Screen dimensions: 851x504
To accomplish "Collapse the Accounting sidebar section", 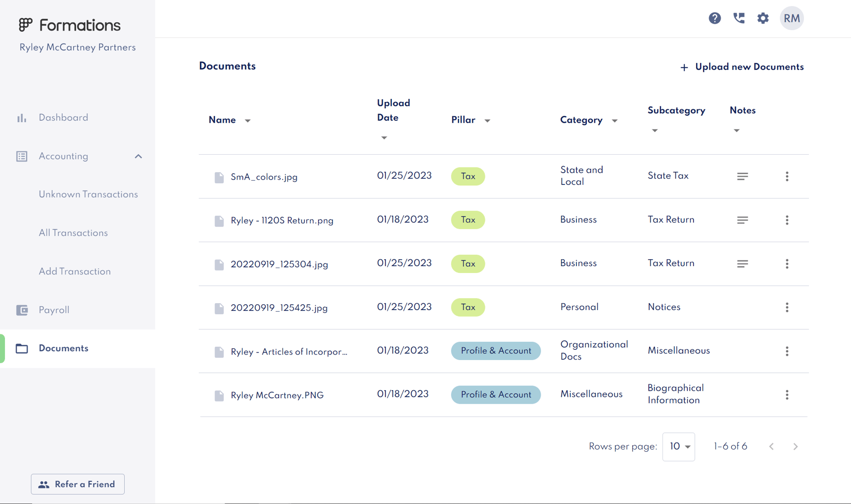I will point(138,156).
